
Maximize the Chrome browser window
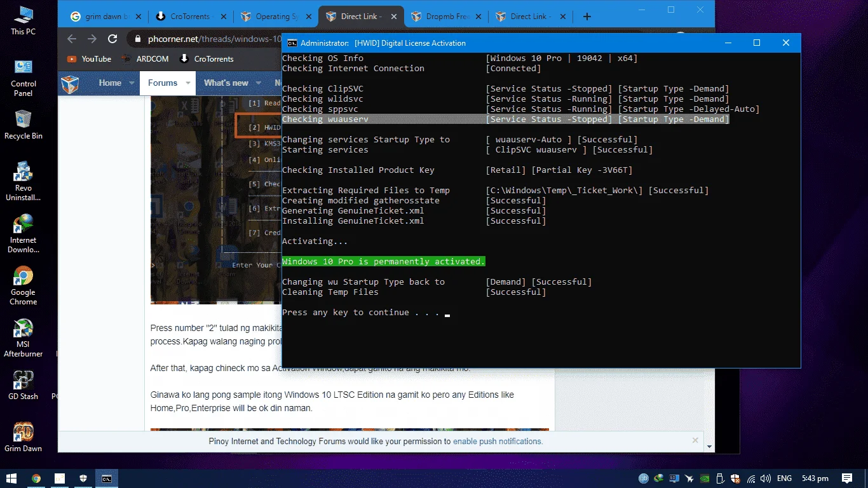(671, 10)
